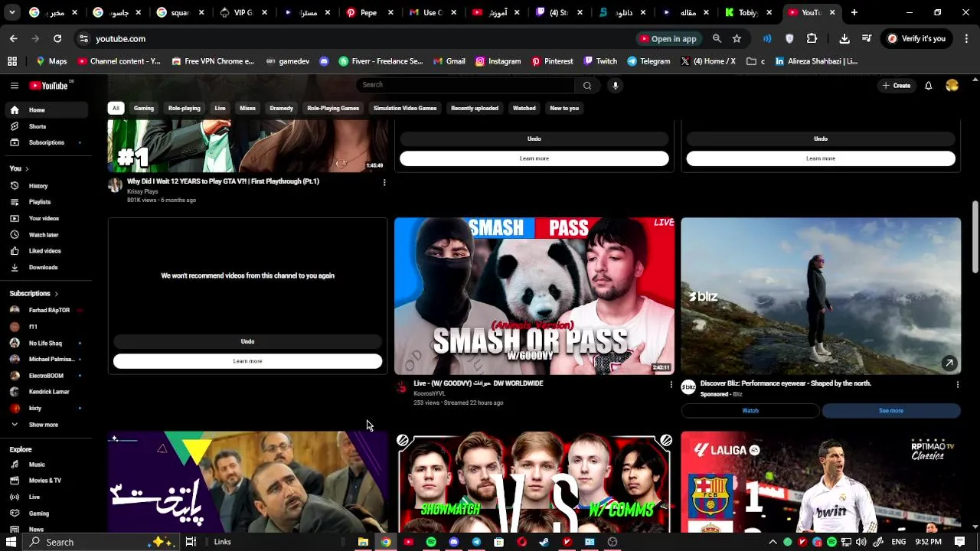Image resolution: width=980 pixels, height=551 pixels.
Task: Show hidden system tray icons
Action: [x=772, y=542]
